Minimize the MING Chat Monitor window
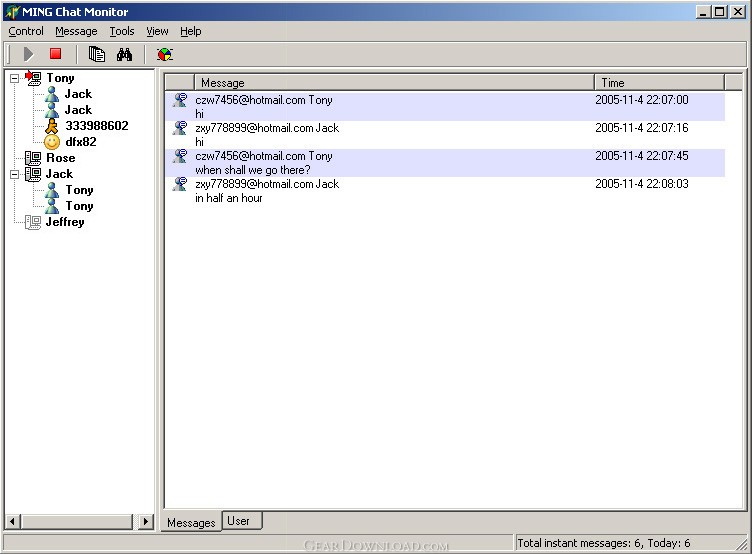This screenshot has height=554, width=752. [703, 12]
